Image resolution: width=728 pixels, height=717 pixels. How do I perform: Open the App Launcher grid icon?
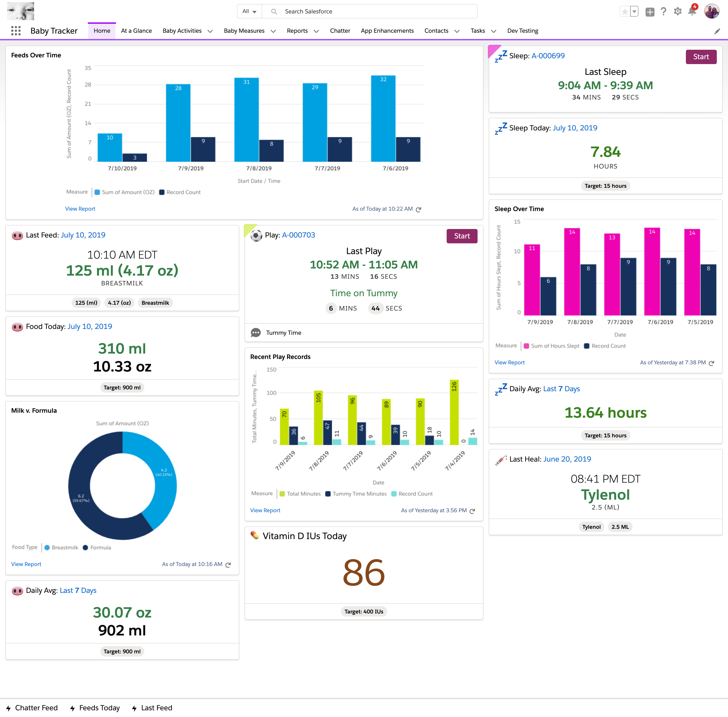[16, 31]
